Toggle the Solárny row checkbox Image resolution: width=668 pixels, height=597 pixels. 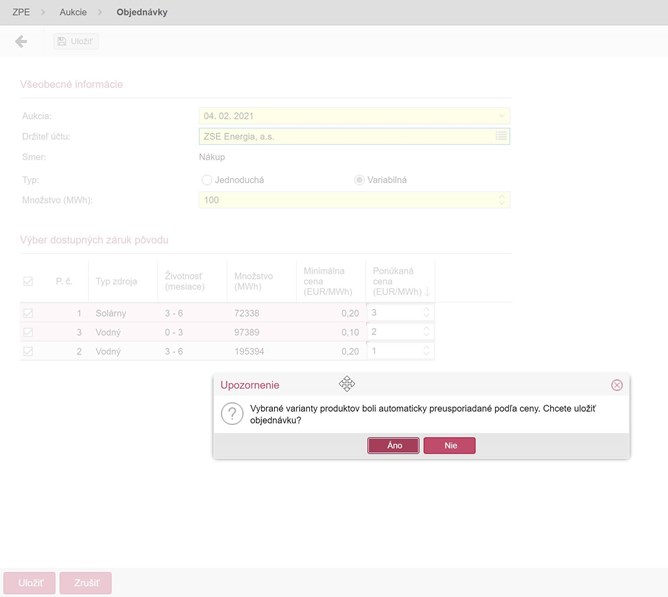click(28, 314)
